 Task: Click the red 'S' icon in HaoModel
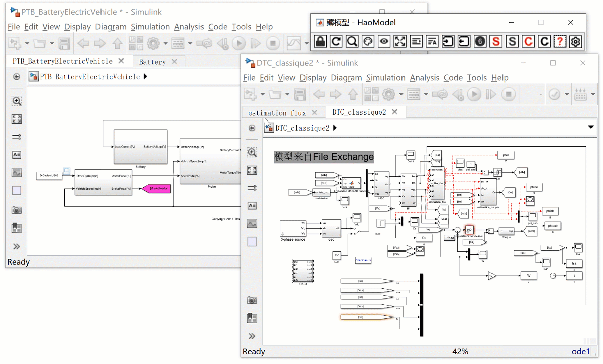click(x=496, y=41)
